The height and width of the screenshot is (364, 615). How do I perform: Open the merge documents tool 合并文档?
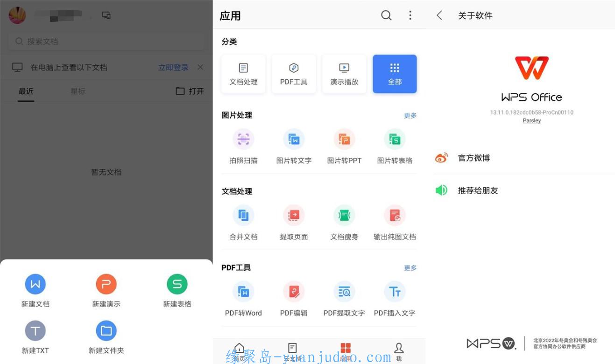point(243,215)
